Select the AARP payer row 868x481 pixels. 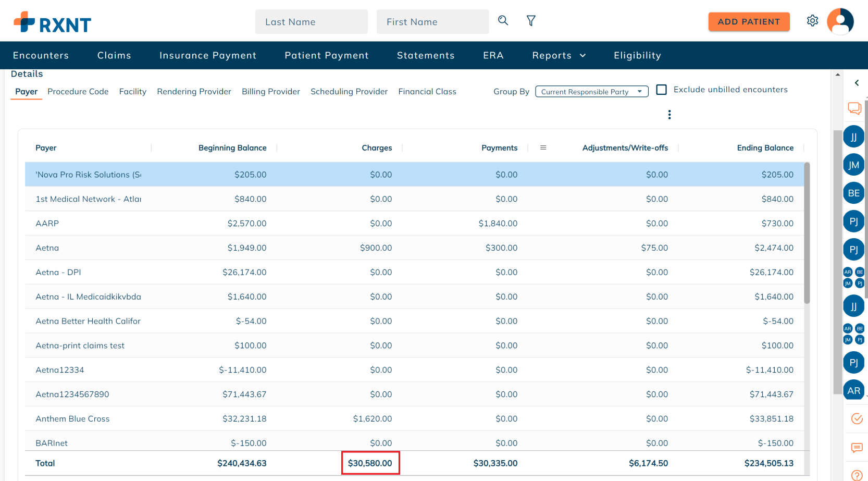(x=414, y=224)
